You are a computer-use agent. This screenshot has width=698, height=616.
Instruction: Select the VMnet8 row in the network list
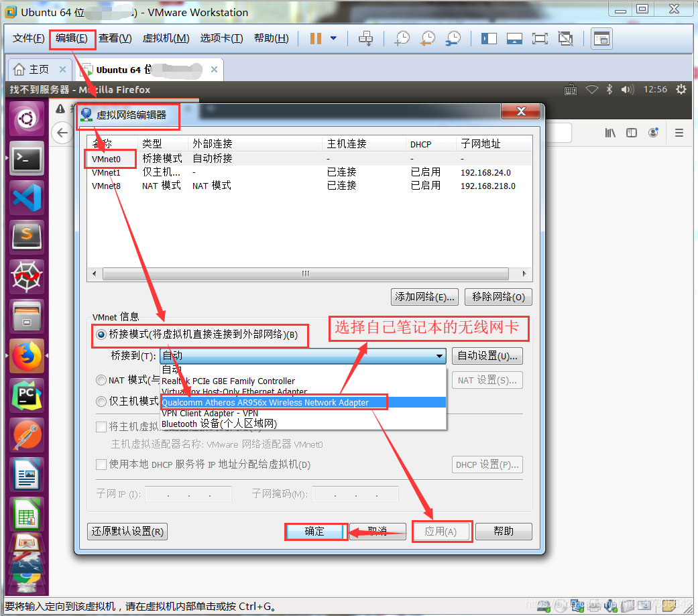(309, 186)
